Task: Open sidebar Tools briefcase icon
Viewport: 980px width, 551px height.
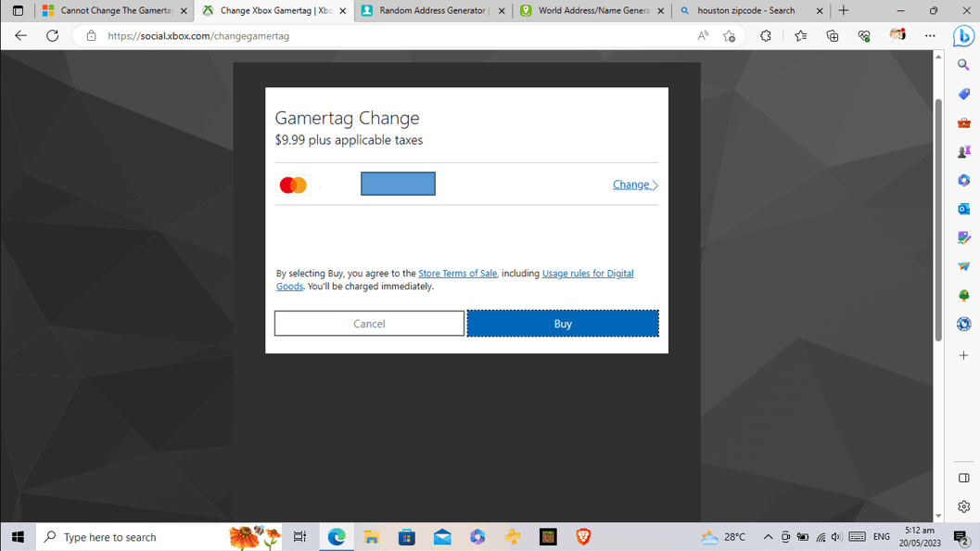Action: (963, 122)
